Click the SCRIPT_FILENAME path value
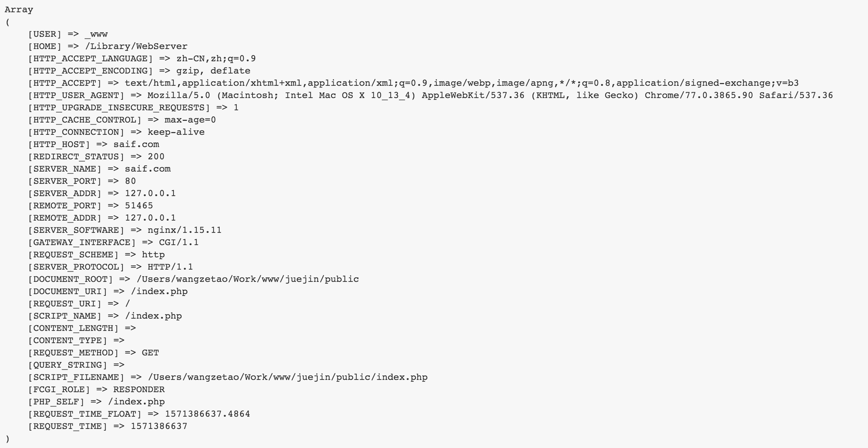The height and width of the screenshot is (448, 868). tap(288, 377)
